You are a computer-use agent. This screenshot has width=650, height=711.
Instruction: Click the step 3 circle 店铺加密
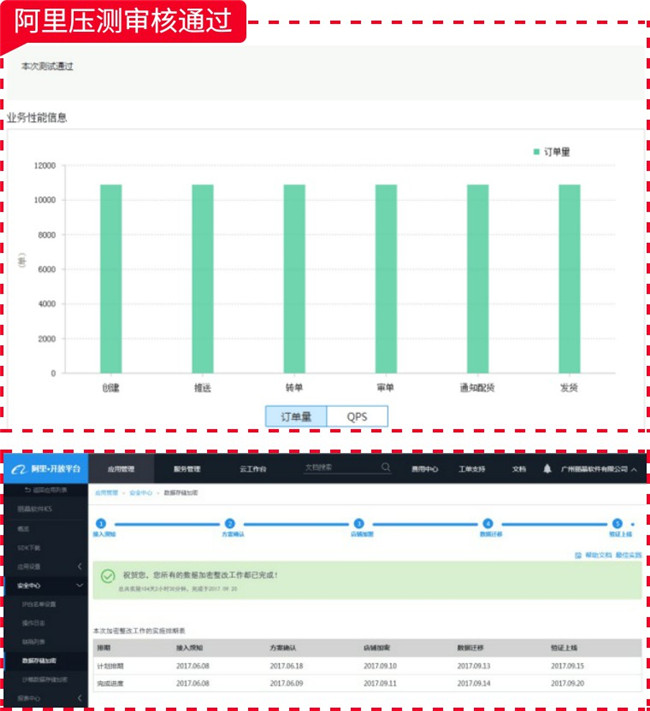tap(359, 523)
